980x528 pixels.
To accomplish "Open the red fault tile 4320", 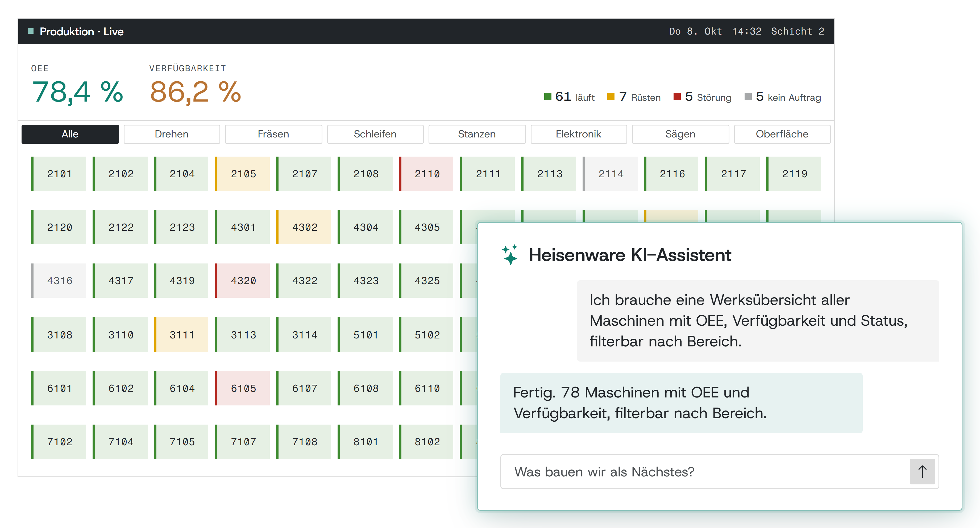I will (x=242, y=280).
